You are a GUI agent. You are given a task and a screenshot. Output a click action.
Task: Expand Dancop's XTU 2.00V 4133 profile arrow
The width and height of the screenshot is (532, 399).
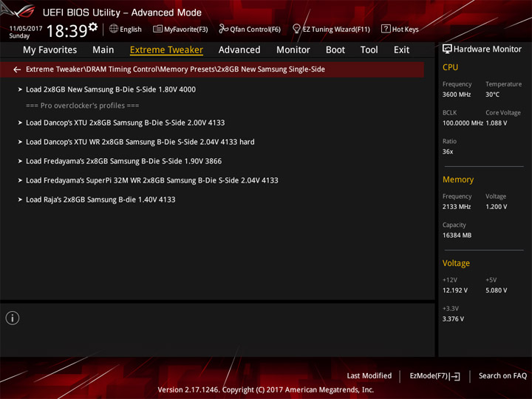[20, 123]
